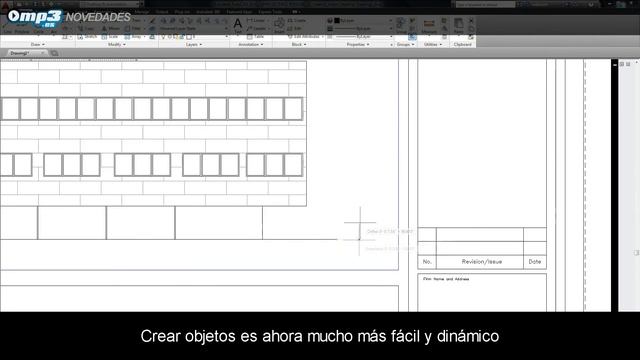The width and height of the screenshot is (640, 360).
Task: Open the Autodesk 360 ribbon tab
Action: click(x=208, y=12)
